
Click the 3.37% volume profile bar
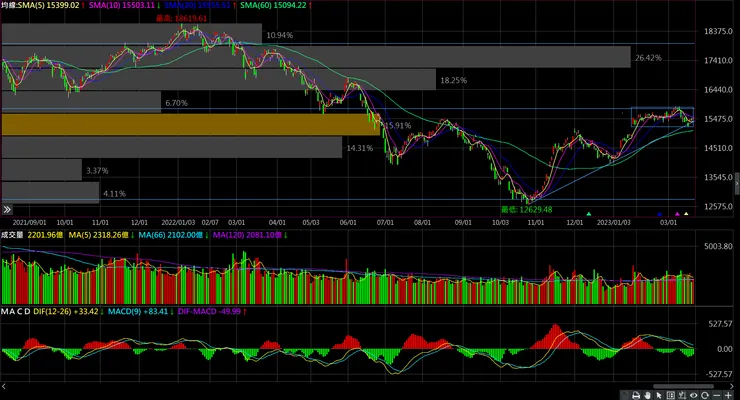click(x=42, y=170)
